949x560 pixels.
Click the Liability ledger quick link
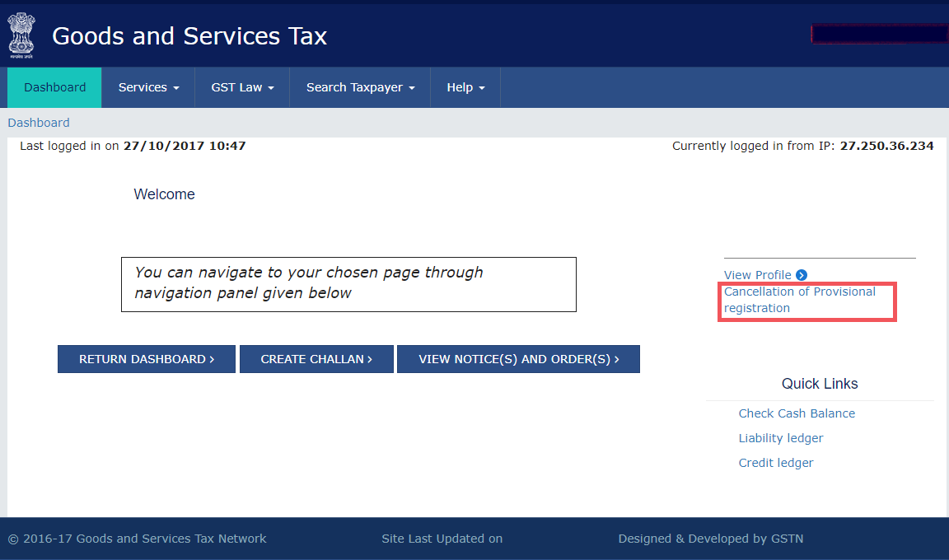pos(780,437)
